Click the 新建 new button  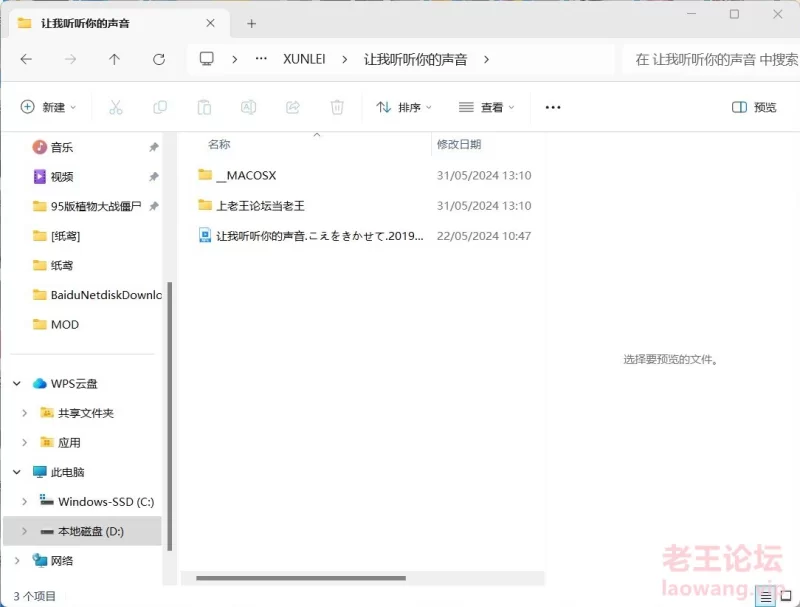(46, 107)
